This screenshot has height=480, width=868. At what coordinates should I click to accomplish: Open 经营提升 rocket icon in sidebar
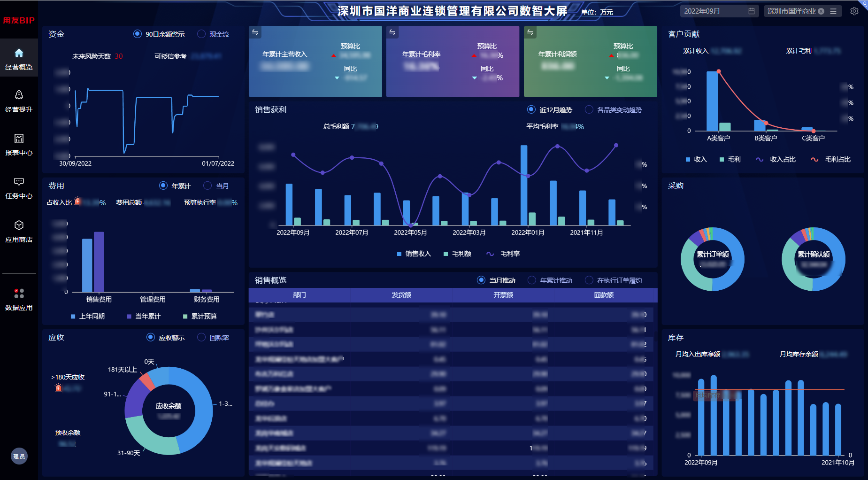click(x=19, y=96)
